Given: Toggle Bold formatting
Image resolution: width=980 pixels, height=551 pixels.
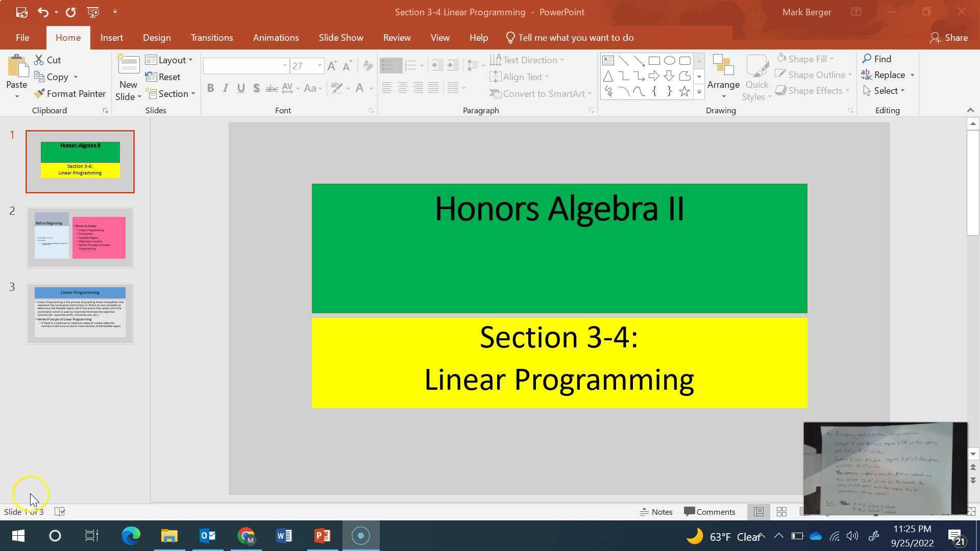Looking at the screenshot, I should (x=210, y=88).
